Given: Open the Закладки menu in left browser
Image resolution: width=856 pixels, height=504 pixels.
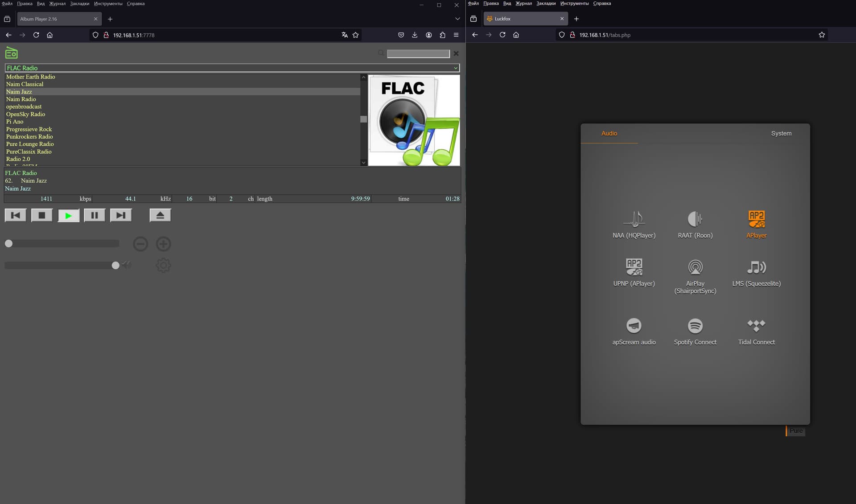Looking at the screenshot, I should coord(79,4).
